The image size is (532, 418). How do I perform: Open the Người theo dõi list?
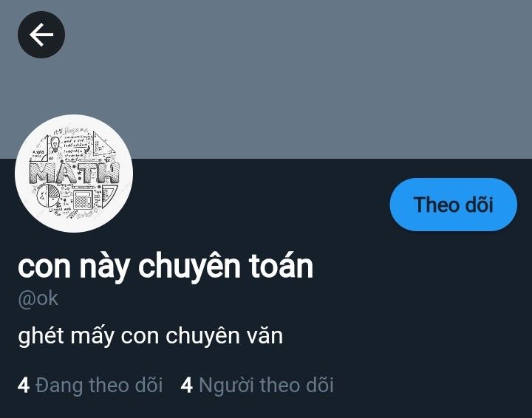(257, 385)
